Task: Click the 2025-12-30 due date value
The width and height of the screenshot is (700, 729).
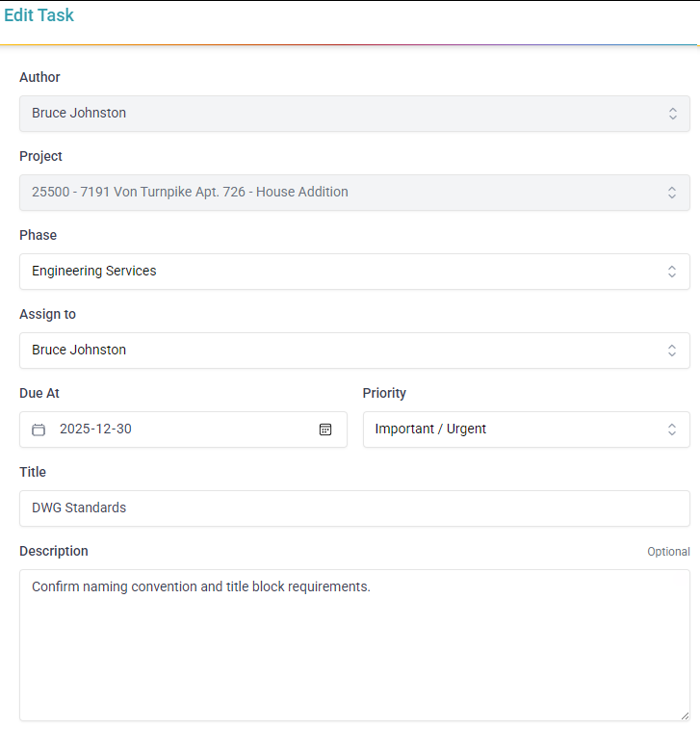Action: [96, 430]
